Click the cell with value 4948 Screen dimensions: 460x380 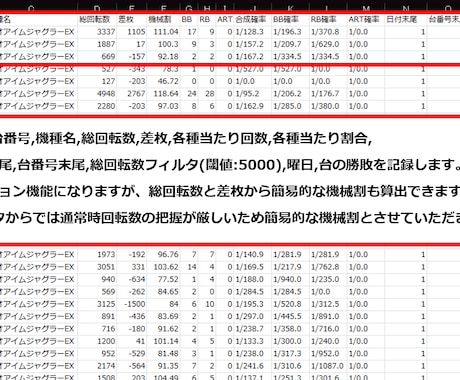pyautogui.click(x=97, y=94)
